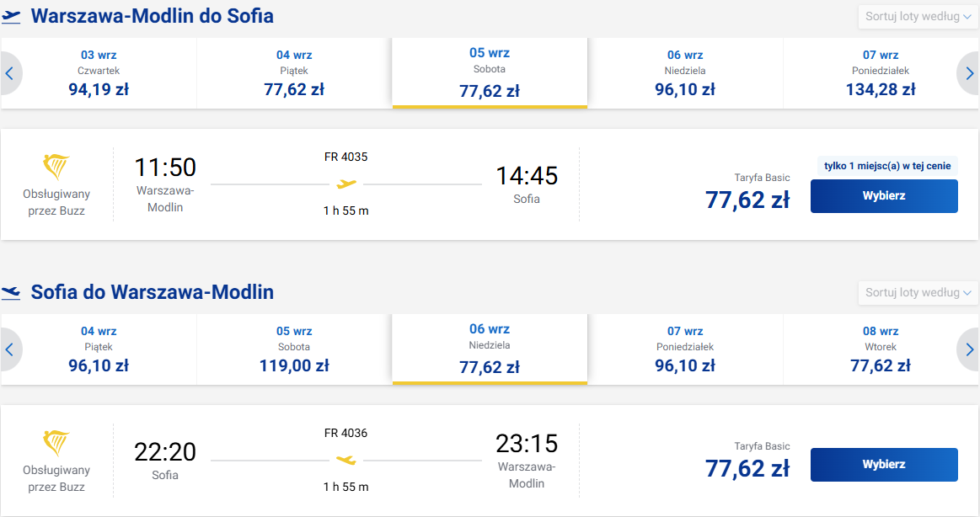Click yellow plane icon on FR 4036 route
This screenshot has width=980, height=517.
[x=346, y=461]
